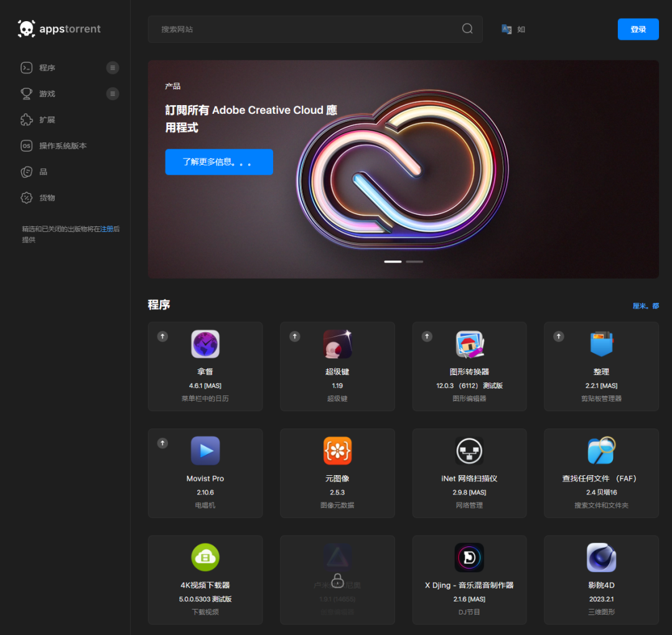Click the 剪贴板管理器 category label
The height and width of the screenshot is (635, 672).
pos(601,399)
